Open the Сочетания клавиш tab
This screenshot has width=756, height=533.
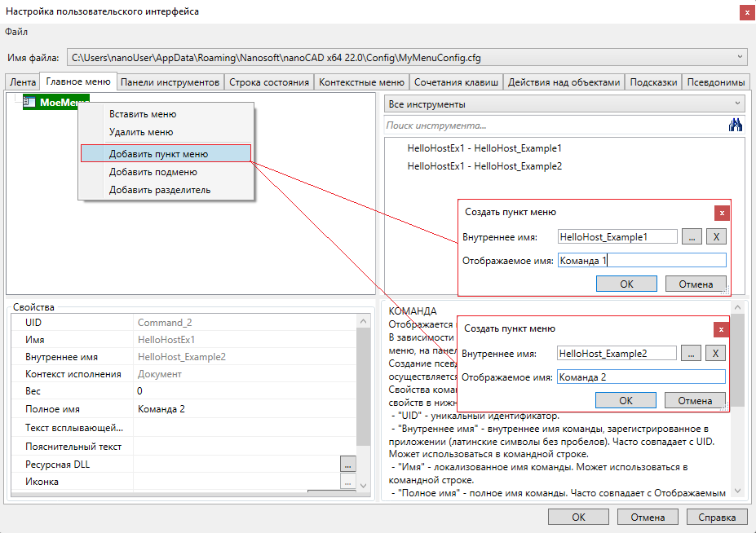tap(456, 82)
